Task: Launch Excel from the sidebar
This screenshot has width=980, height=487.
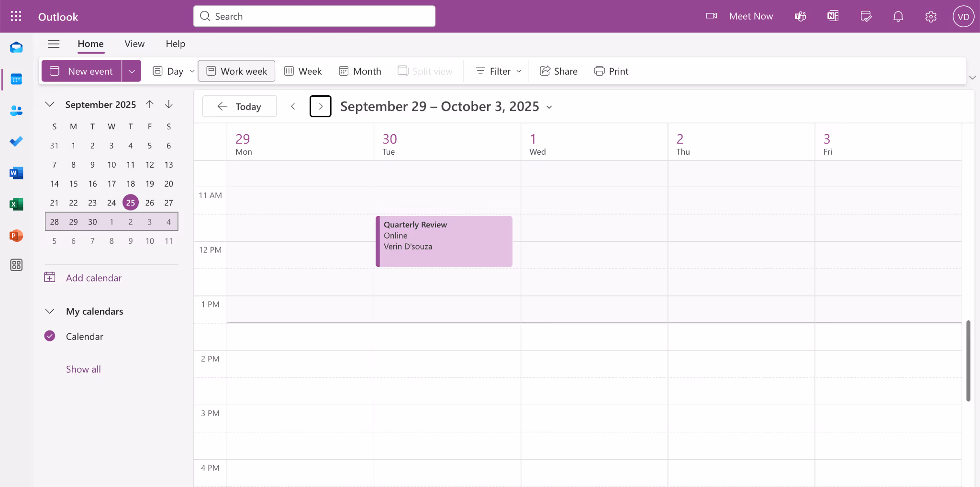Action: pos(16,204)
